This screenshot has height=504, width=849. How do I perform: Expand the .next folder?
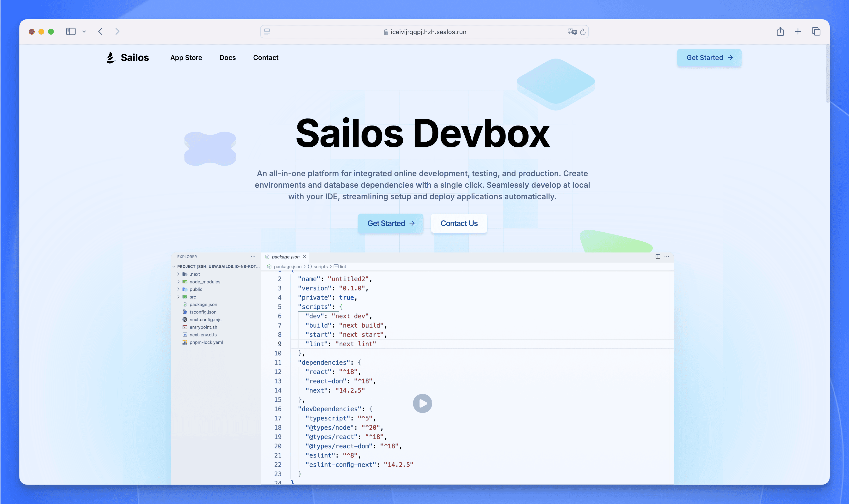[178, 274]
